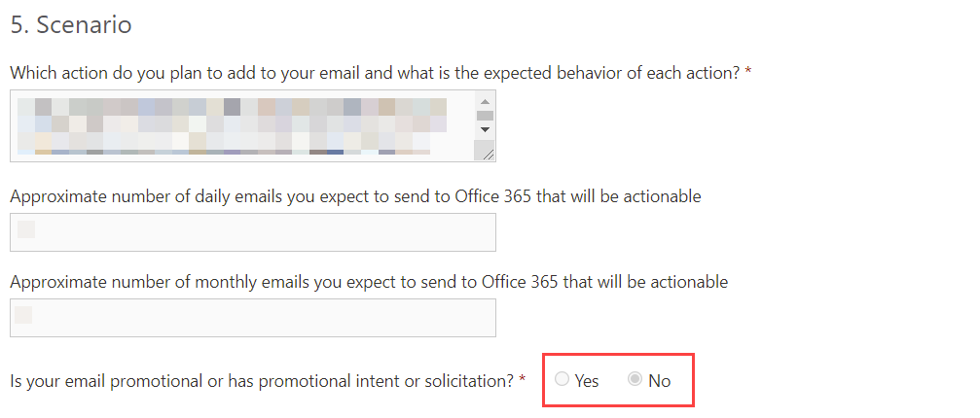Click the textarea scroll up arrow

(x=485, y=99)
